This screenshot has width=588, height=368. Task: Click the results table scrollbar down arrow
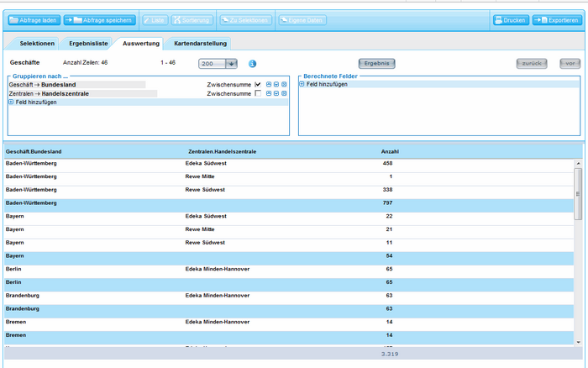click(578, 342)
